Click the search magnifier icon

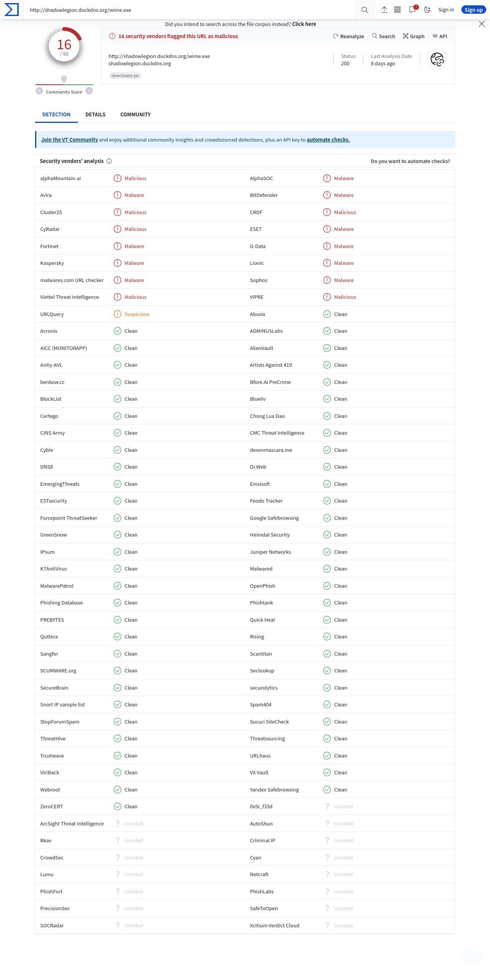click(x=365, y=10)
